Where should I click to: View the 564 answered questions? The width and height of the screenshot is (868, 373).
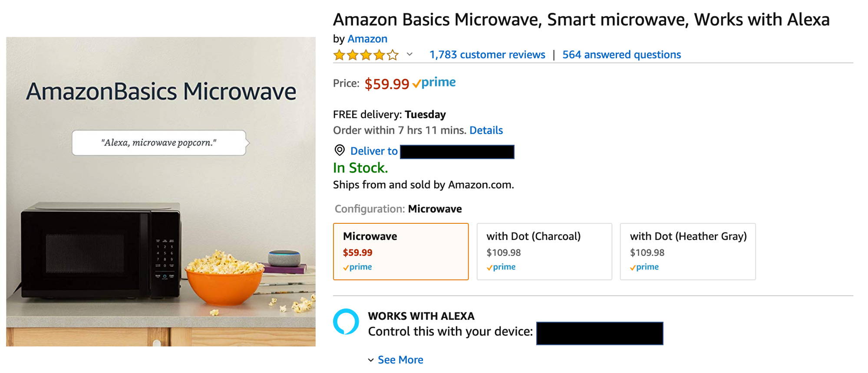click(x=621, y=55)
